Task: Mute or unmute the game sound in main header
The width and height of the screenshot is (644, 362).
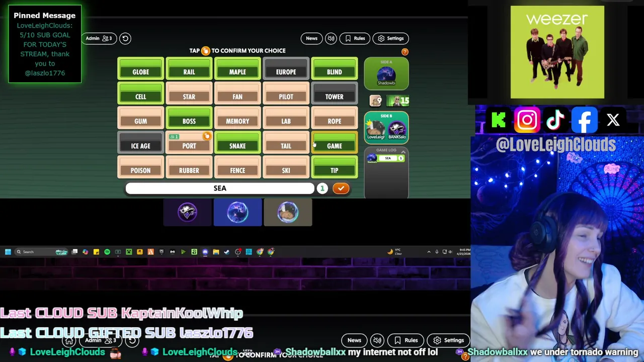Action: click(x=331, y=38)
